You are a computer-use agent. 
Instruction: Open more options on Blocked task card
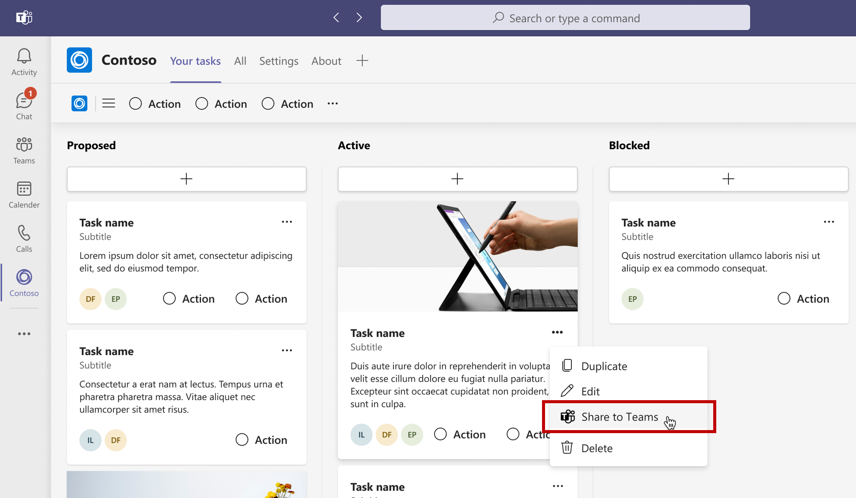[x=829, y=222]
